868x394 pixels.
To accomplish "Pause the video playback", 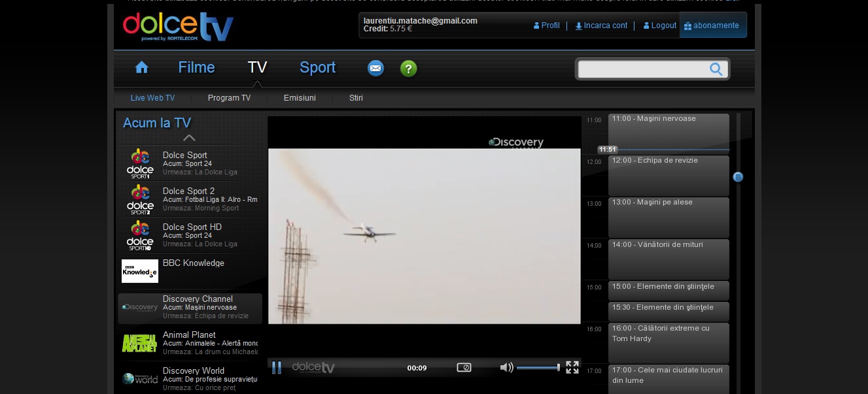I will [277, 367].
